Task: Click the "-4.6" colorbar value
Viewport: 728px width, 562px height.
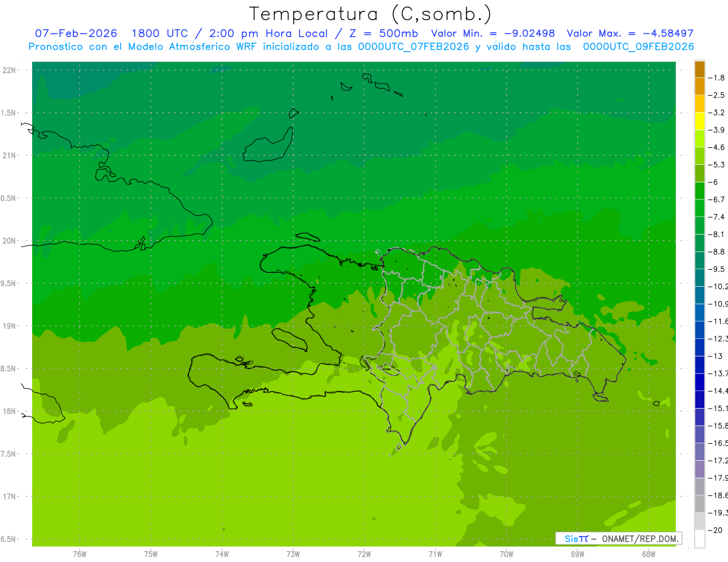Action: tap(716, 147)
